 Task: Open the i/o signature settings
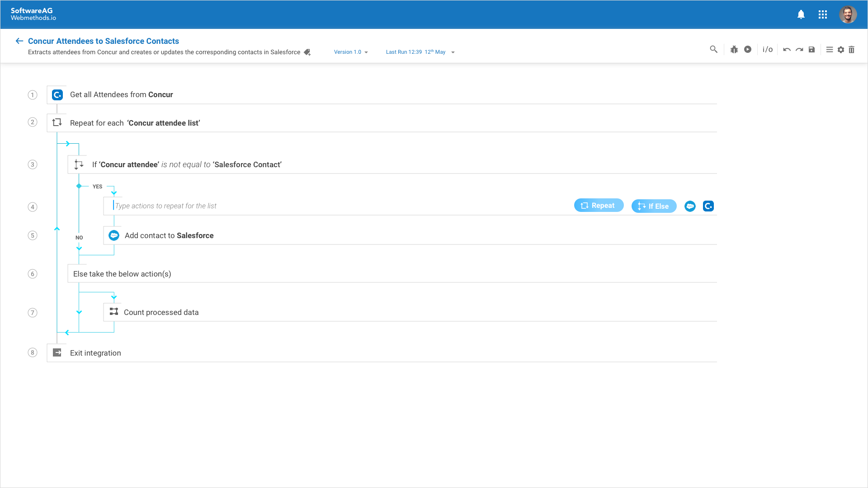768,49
